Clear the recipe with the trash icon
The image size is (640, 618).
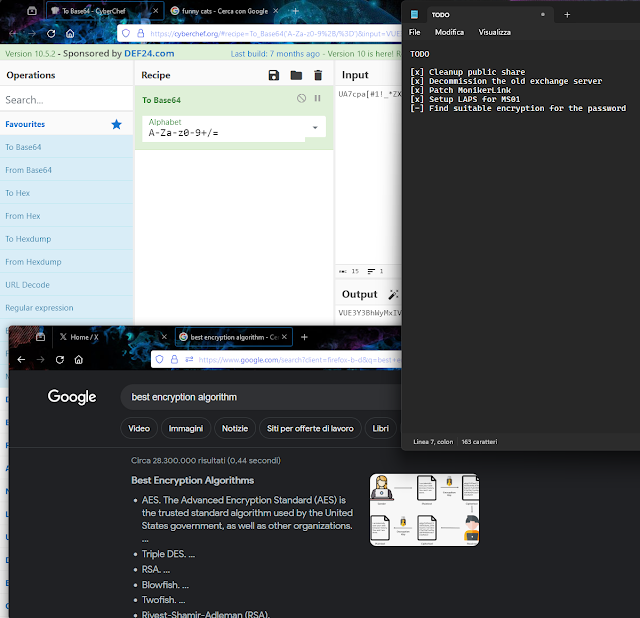[318, 75]
